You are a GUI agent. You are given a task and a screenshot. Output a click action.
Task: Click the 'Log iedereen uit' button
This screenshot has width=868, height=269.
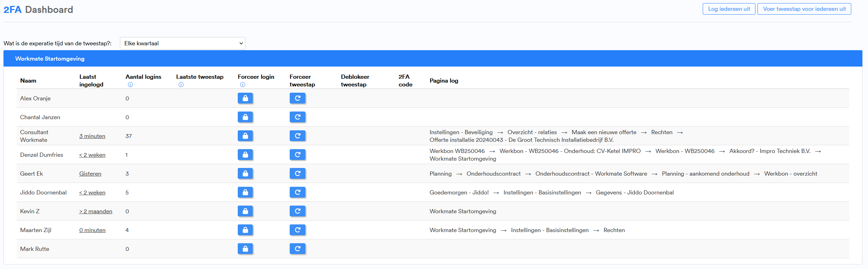coord(729,9)
